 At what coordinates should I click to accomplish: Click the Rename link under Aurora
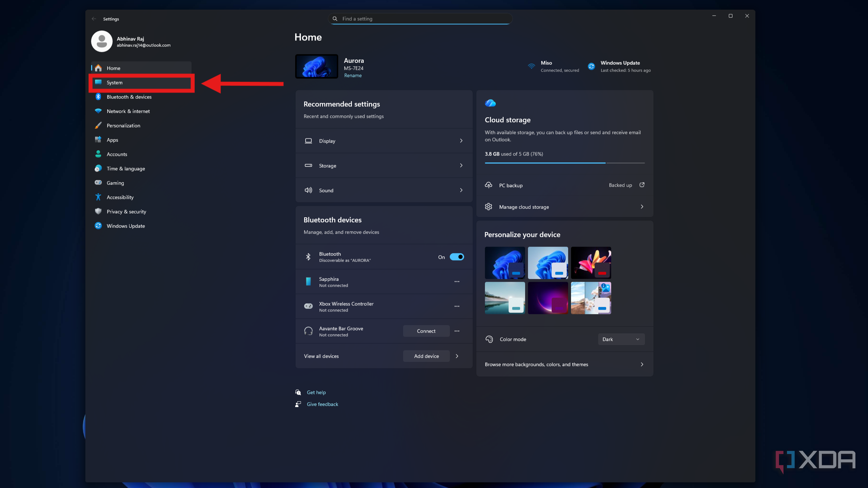click(353, 76)
